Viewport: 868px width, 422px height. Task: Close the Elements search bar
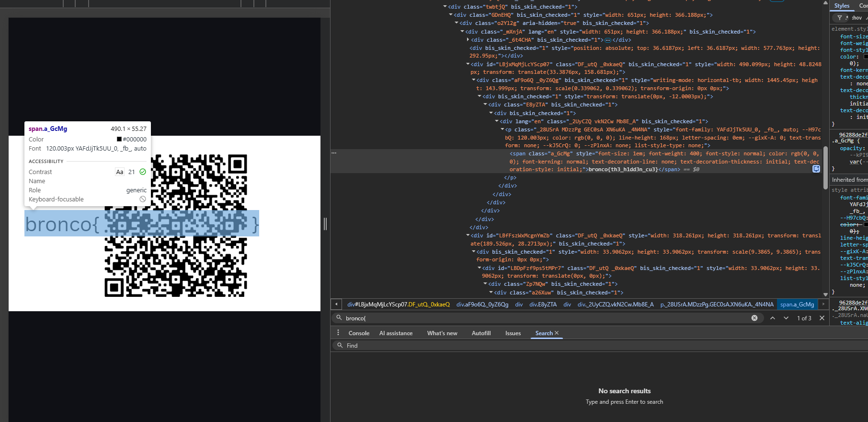[x=822, y=318]
